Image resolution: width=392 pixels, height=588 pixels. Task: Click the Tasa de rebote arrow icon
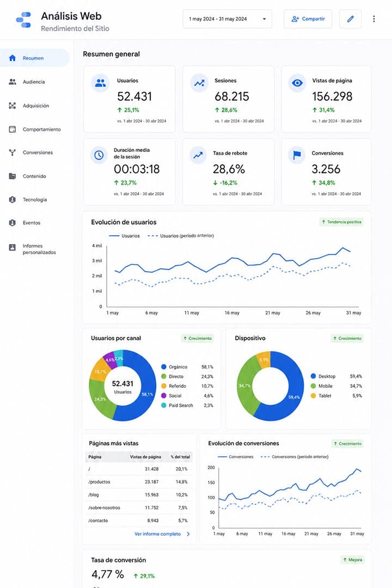[198, 155]
